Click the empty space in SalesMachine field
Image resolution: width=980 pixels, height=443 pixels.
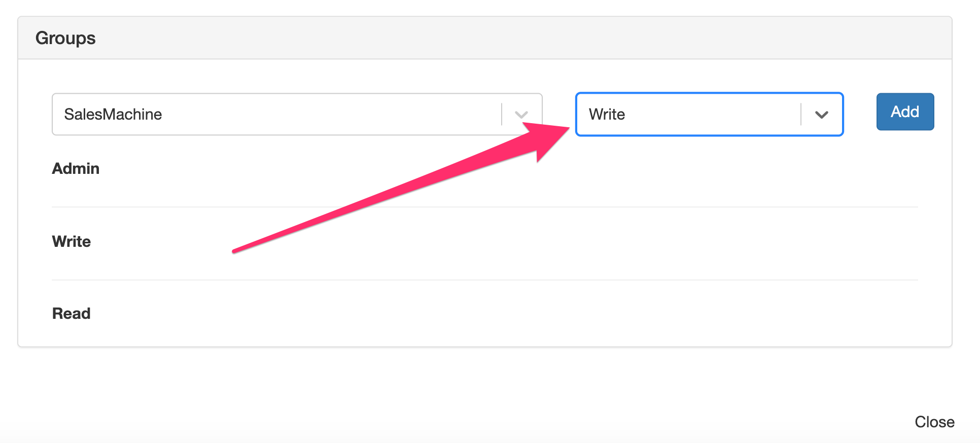(330, 114)
